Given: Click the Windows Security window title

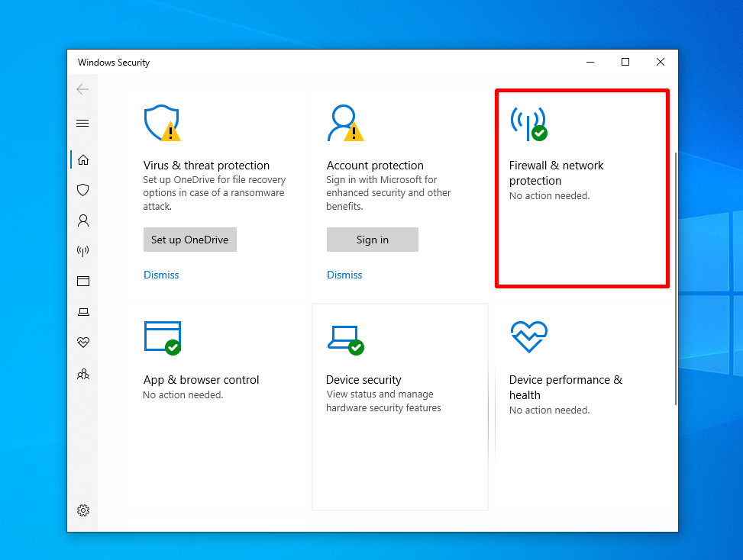Looking at the screenshot, I should click(114, 63).
